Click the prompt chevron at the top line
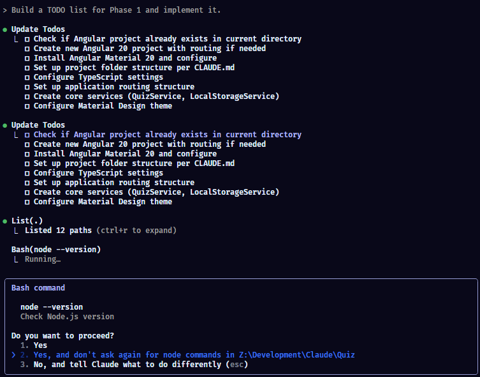This screenshot has width=480, height=377. (5, 10)
